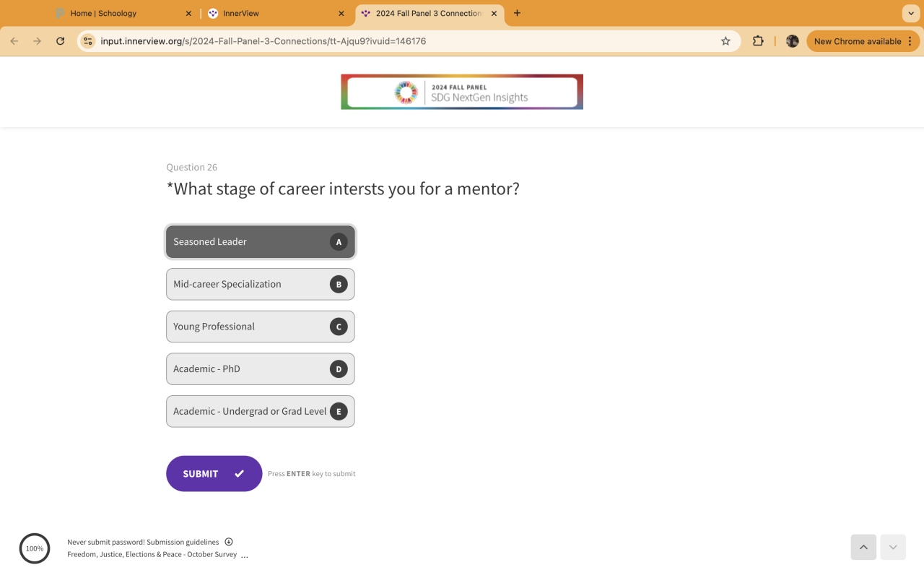Expand the tab search dropdown in Chrome

910,13
